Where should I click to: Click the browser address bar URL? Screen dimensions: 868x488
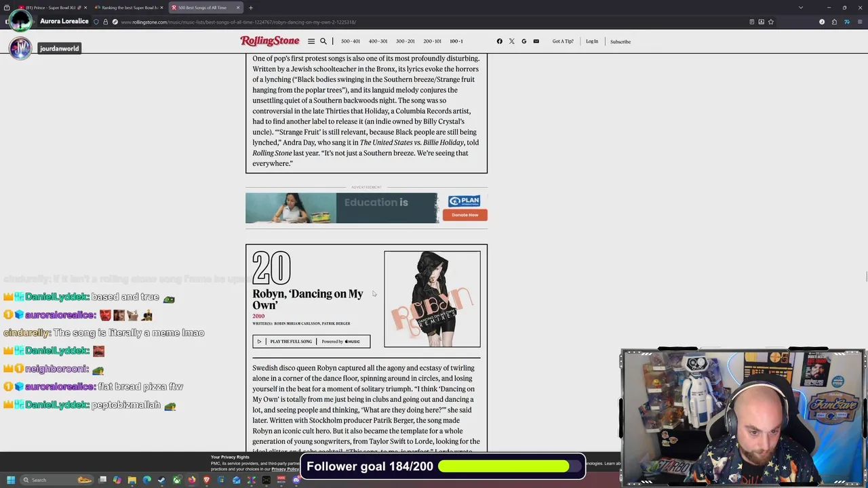pos(238,22)
